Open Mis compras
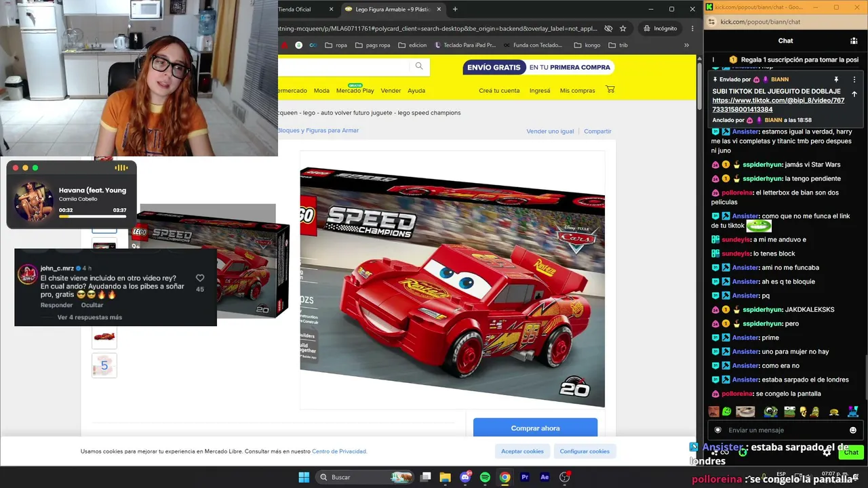 tap(577, 90)
